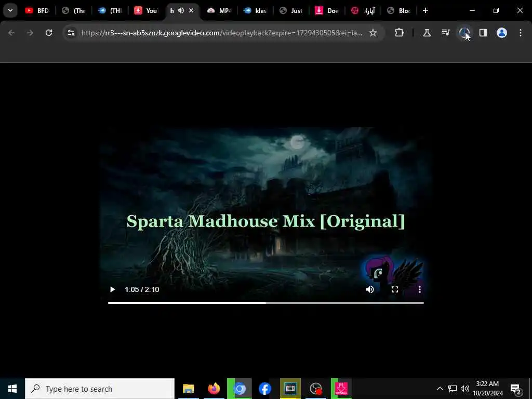Open the clock showing 3:22 AM
Screen dimensions: 532x399
click(487, 389)
